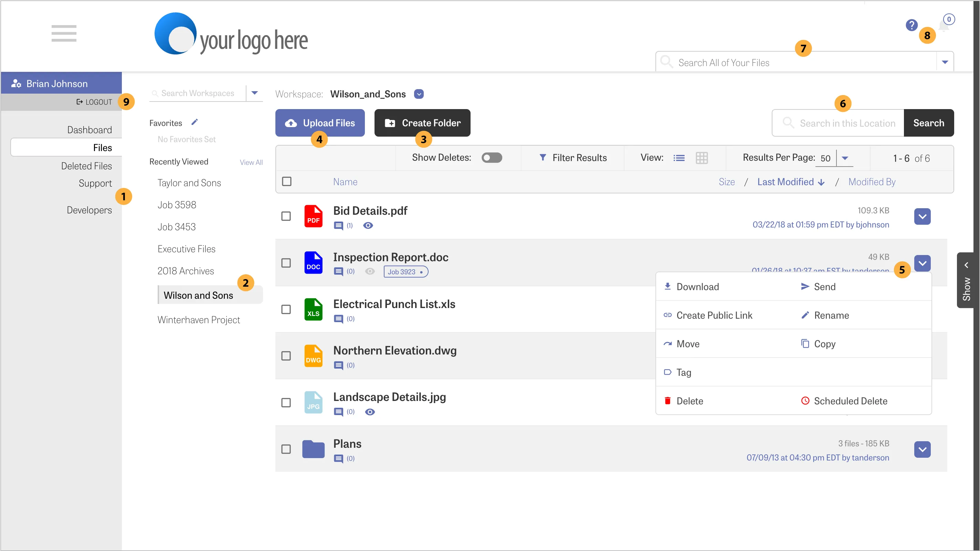This screenshot has height=551, width=980.
Task: Choose Copy from the file menu
Action: pos(818,344)
